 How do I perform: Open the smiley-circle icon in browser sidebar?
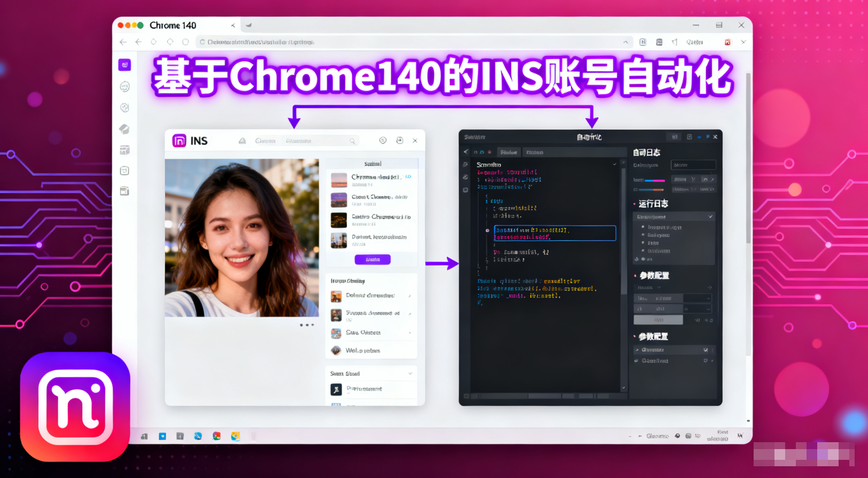(125, 86)
